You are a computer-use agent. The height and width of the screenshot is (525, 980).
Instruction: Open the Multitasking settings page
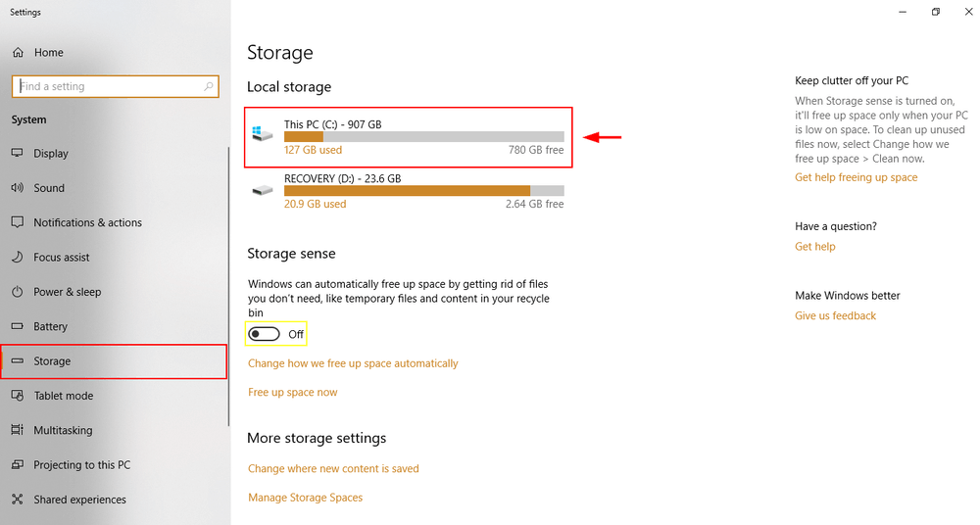(x=63, y=430)
